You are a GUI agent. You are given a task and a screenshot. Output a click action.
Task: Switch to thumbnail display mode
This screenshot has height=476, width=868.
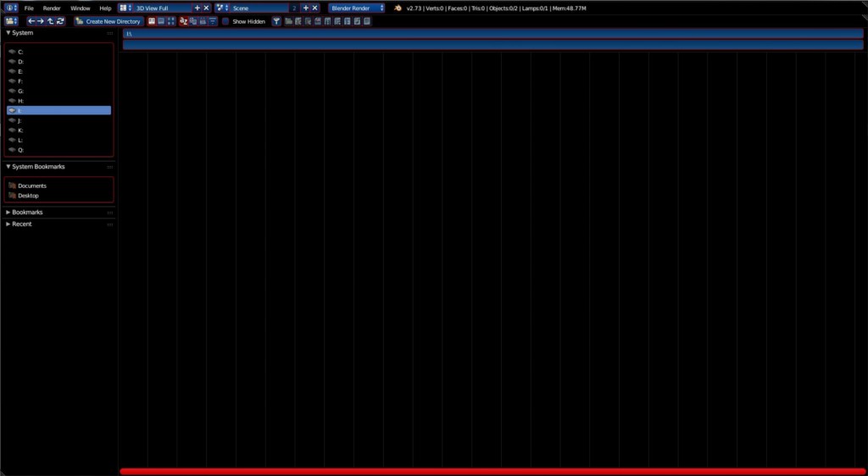[x=171, y=21]
